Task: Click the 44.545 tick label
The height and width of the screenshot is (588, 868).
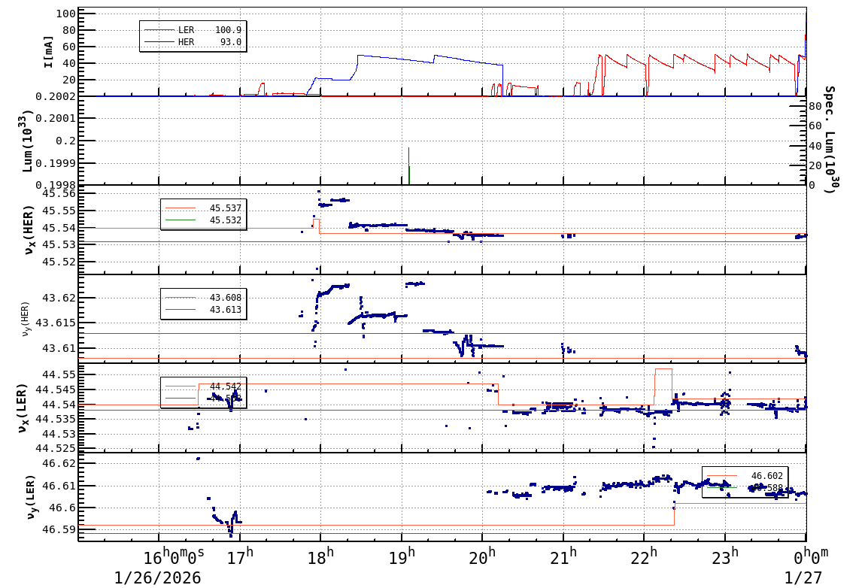Action: point(56,389)
